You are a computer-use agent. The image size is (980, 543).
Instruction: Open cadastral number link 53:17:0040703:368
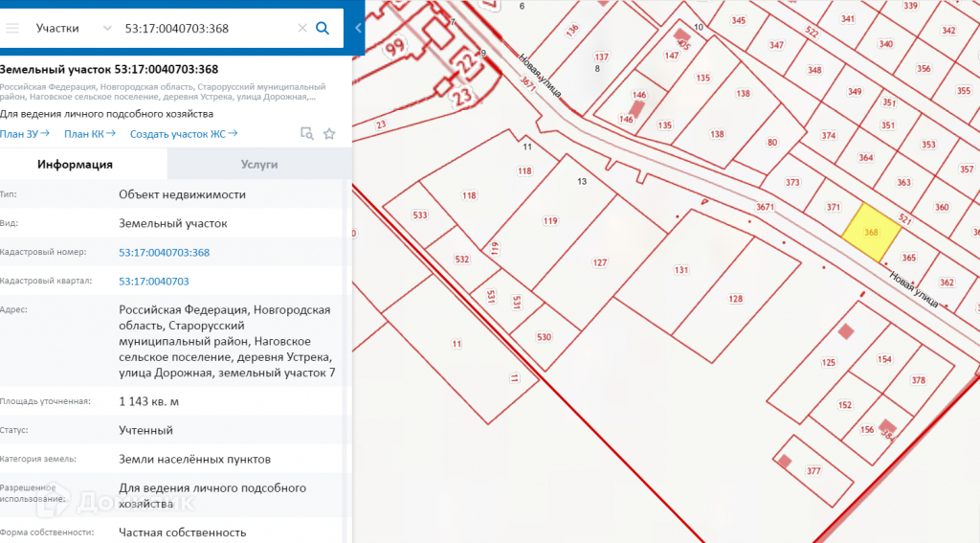pos(164,253)
